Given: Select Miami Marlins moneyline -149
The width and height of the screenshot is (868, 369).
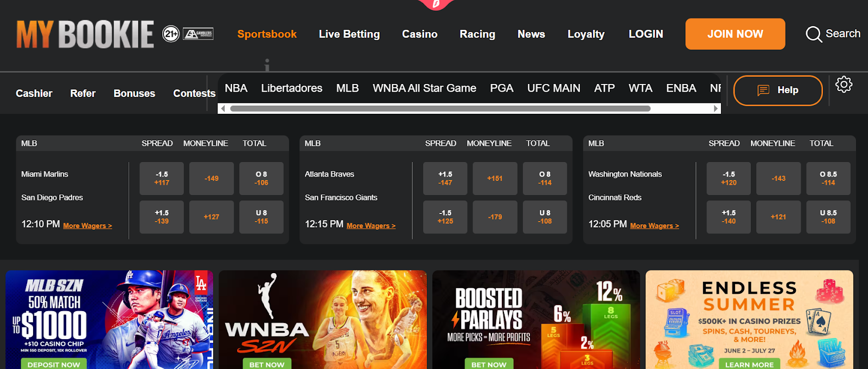Looking at the screenshot, I should [x=212, y=178].
